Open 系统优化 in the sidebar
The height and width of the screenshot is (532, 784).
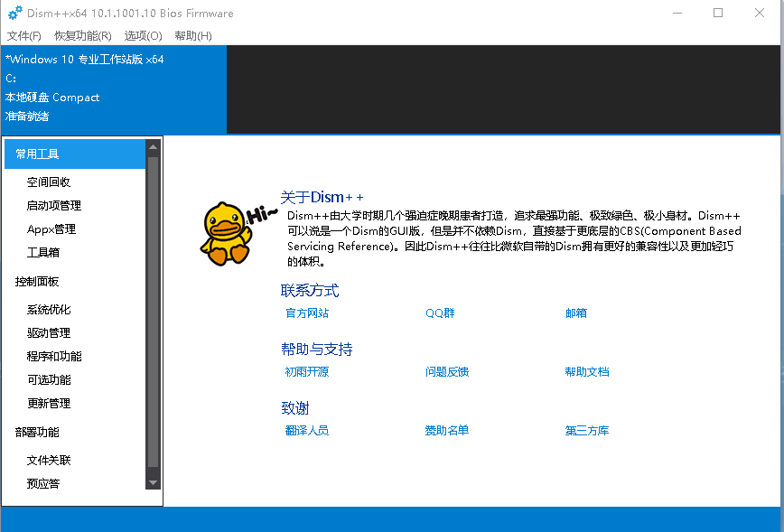(x=49, y=310)
